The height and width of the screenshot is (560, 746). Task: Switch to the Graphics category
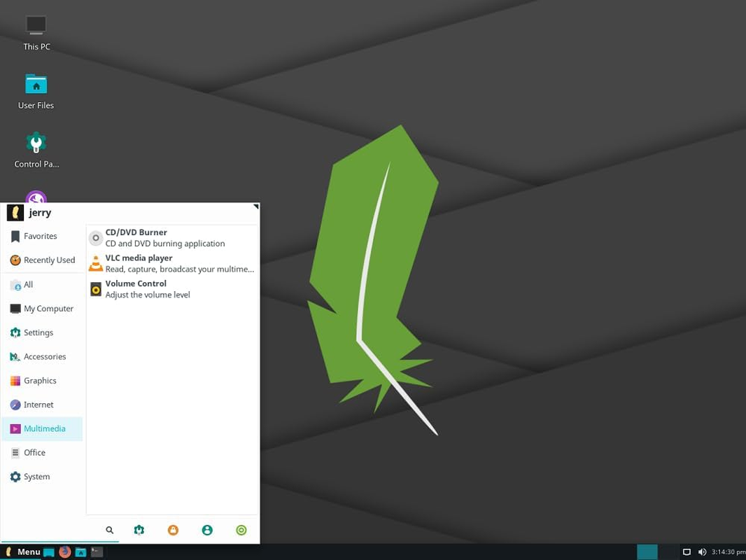tap(42, 380)
